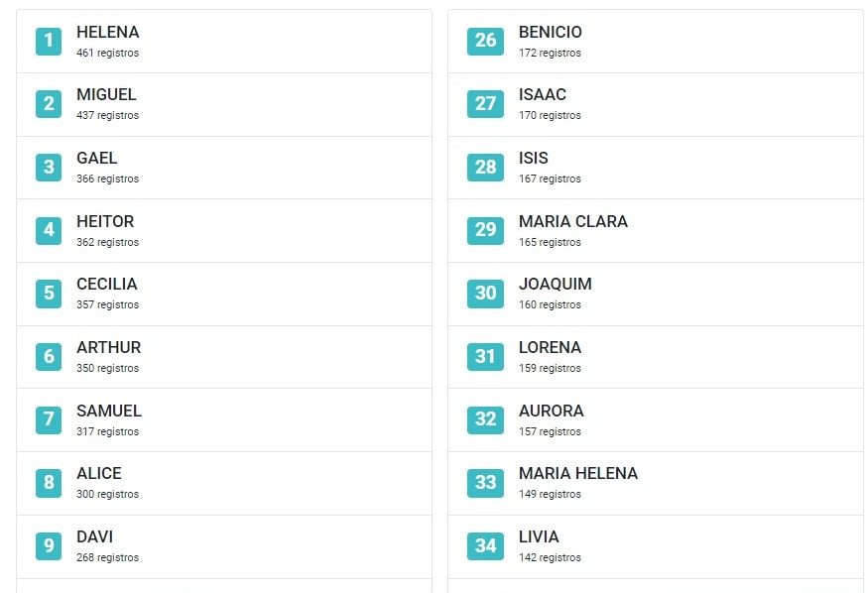Click the rank 5 badge beside CECILIA
Screen dimensions: 868x593
[x=48, y=294]
